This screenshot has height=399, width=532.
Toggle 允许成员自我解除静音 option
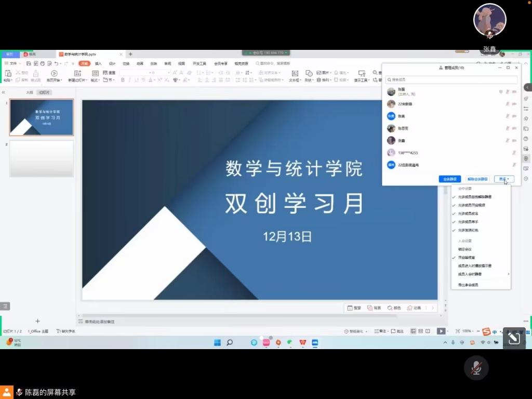474,197
